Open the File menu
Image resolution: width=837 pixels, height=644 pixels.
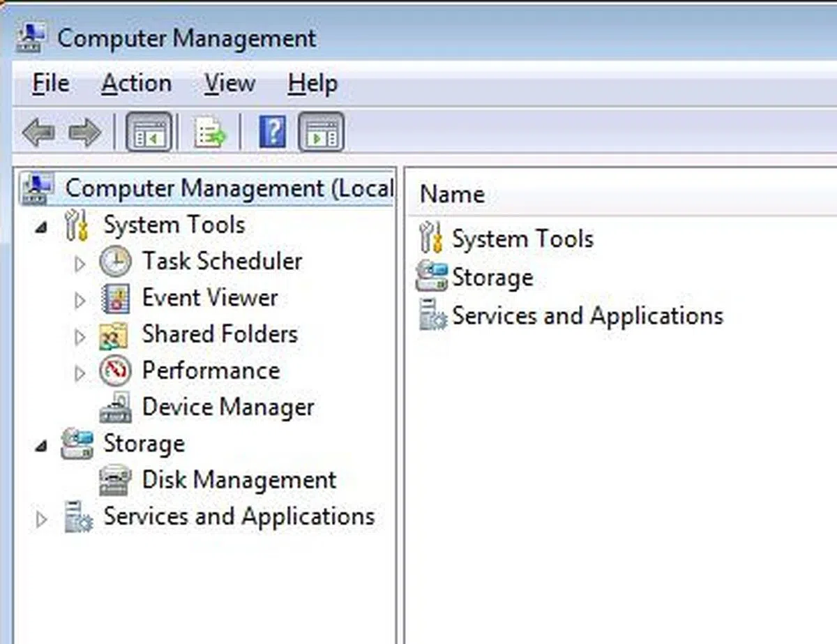coord(51,84)
